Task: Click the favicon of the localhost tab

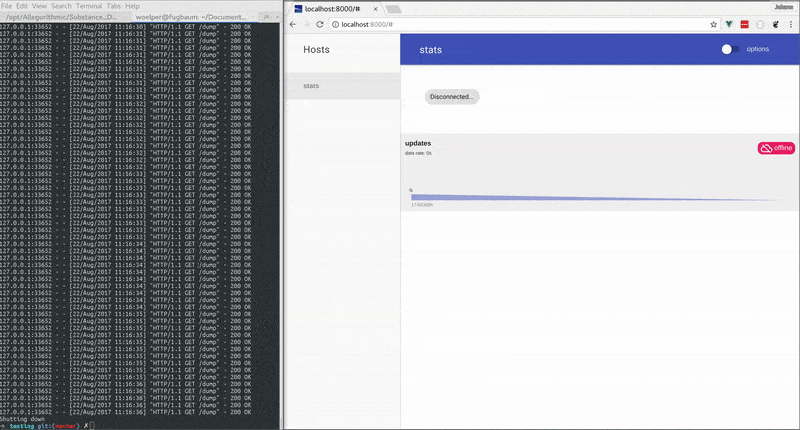Action: (x=298, y=9)
